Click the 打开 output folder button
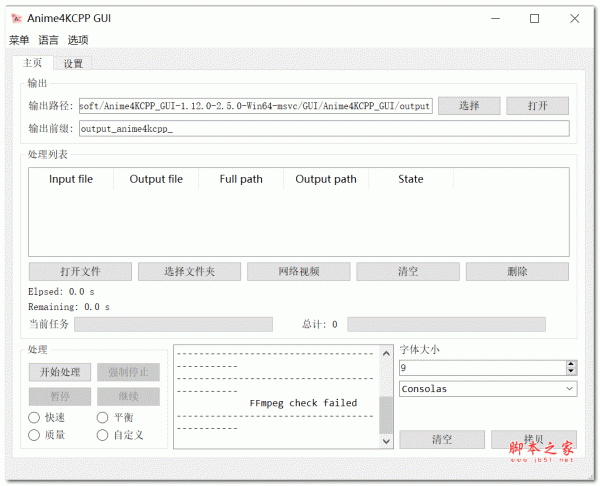Screen dimensions: 600x486 (537, 106)
